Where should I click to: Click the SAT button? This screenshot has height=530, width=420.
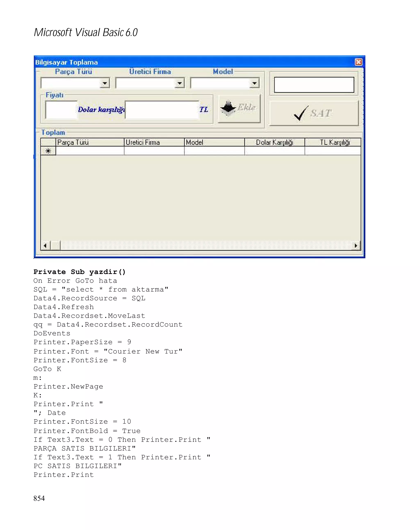(314, 113)
